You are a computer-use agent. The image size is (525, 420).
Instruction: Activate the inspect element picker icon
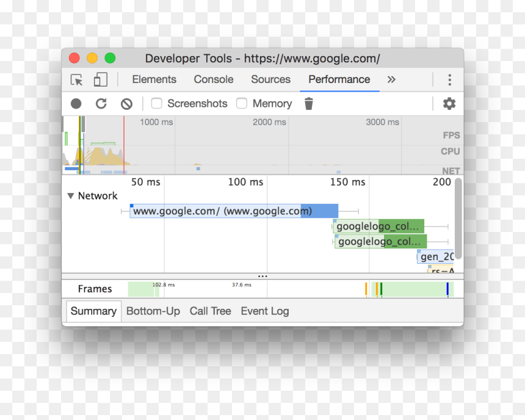[x=77, y=80]
